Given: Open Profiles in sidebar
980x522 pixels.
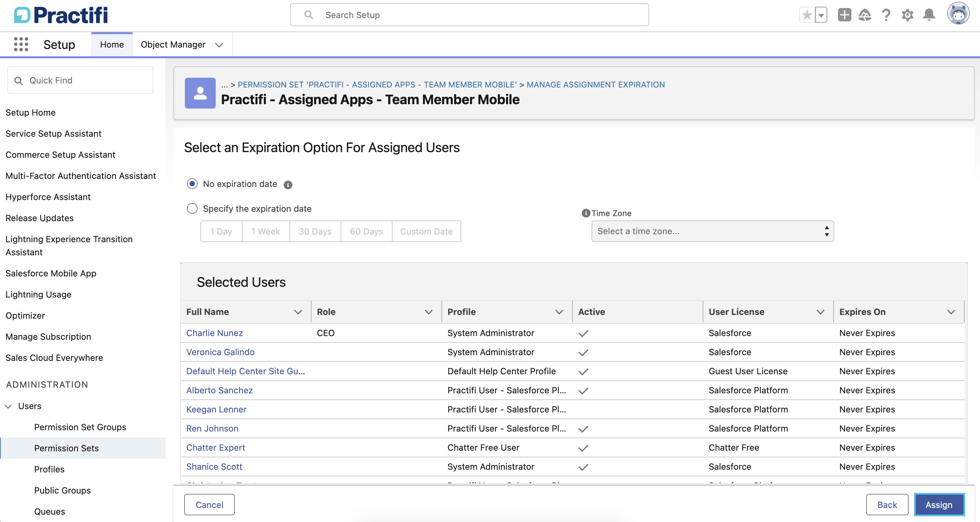Looking at the screenshot, I should 50,469.
